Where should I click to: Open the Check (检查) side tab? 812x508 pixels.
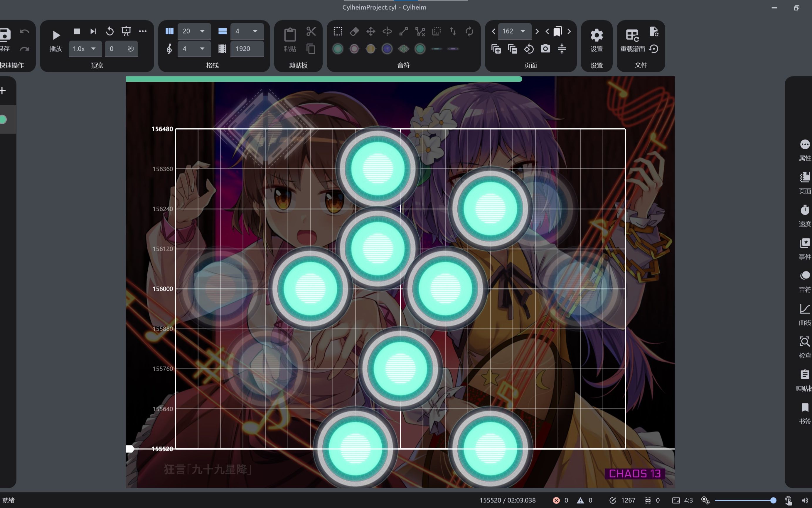[805, 347]
